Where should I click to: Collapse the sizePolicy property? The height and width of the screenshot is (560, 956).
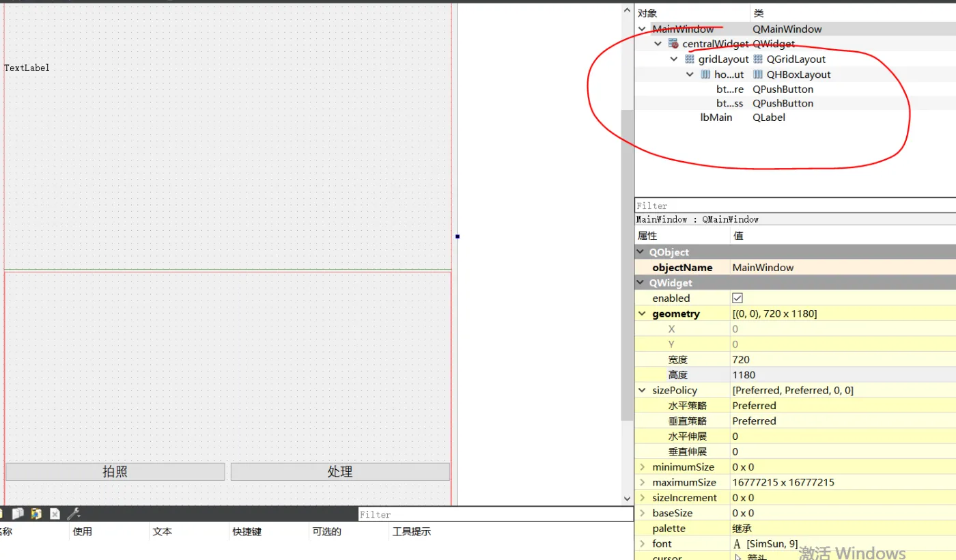642,391
